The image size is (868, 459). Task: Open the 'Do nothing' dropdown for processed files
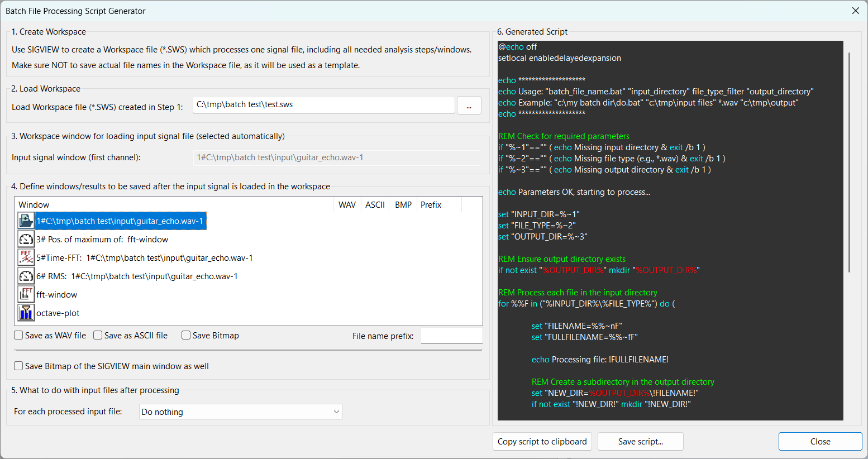(x=240, y=412)
